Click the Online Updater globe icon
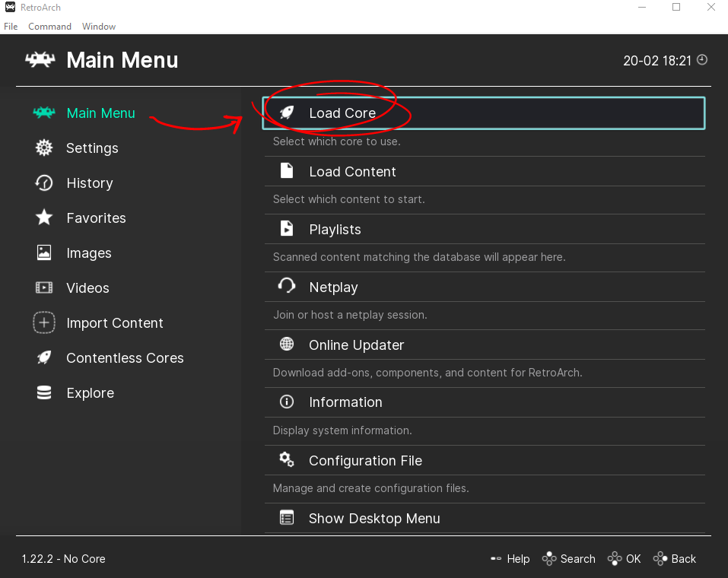The height and width of the screenshot is (578, 728). 287,345
